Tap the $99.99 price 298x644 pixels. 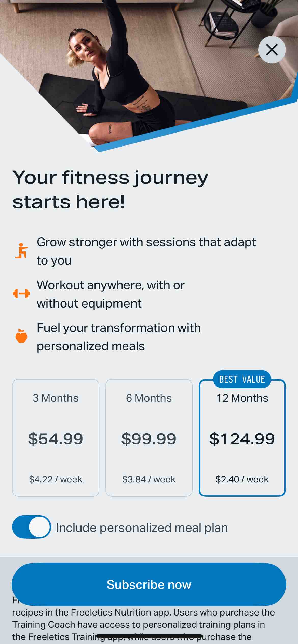pos(149,439)
